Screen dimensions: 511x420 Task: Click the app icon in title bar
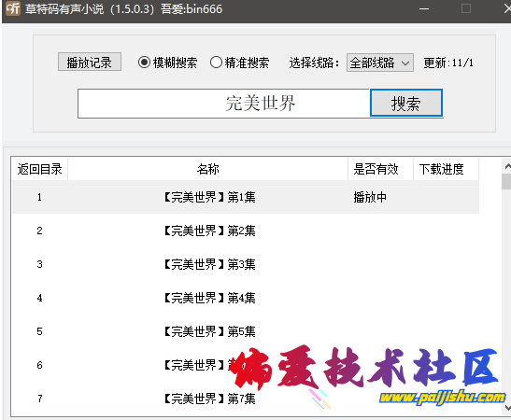(13, 8)
